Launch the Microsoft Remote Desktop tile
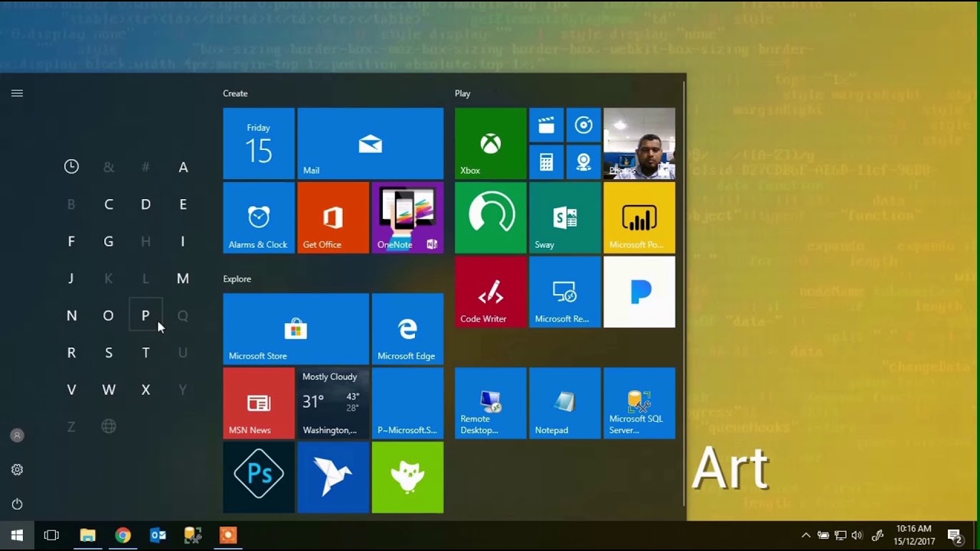 pos(565,292)
